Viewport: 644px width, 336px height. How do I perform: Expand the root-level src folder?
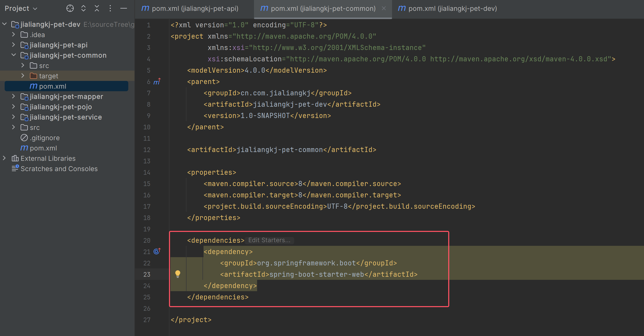14,127
